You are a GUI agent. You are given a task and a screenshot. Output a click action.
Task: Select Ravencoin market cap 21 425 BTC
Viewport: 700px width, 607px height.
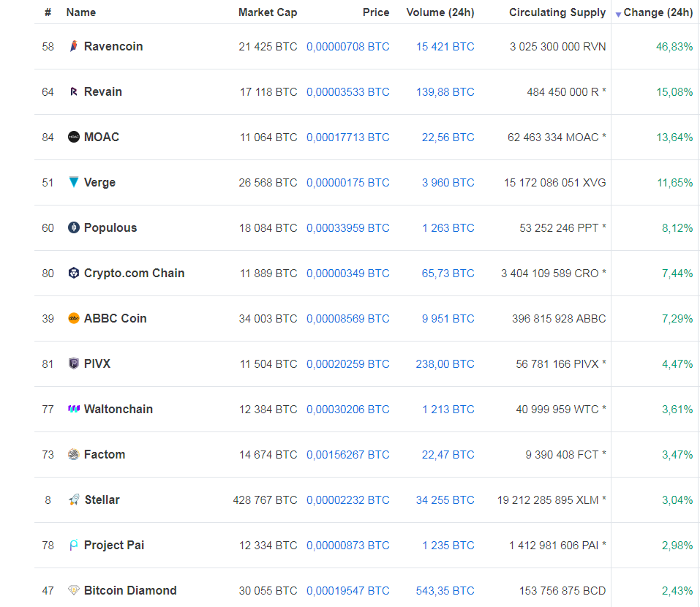(268, 47)
